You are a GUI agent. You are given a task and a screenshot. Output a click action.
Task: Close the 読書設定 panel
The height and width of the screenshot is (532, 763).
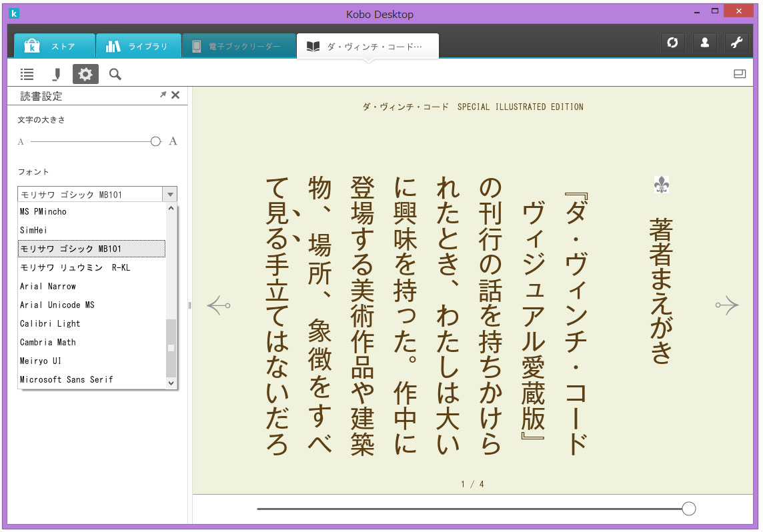[x=175, y=95]
